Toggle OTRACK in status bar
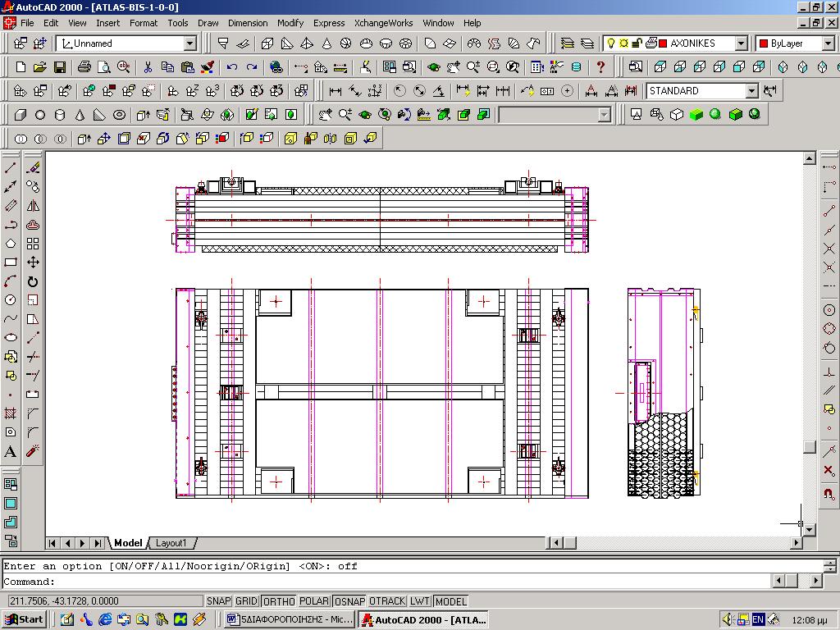Screen dimensions: 840x630 (387, 601)
